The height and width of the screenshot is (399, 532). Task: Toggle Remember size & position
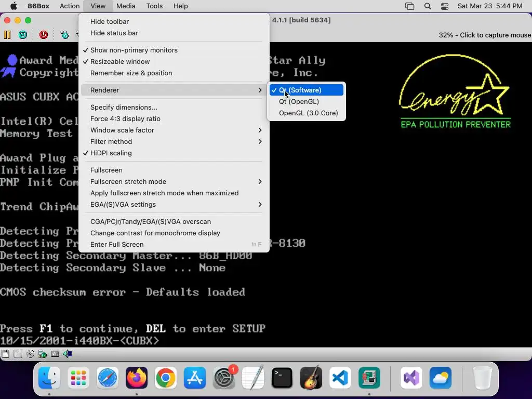174,73
